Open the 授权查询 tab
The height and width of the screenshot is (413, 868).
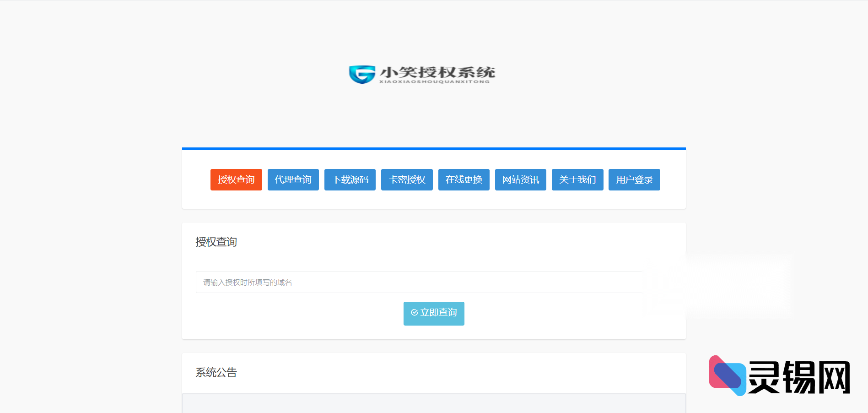236,179
